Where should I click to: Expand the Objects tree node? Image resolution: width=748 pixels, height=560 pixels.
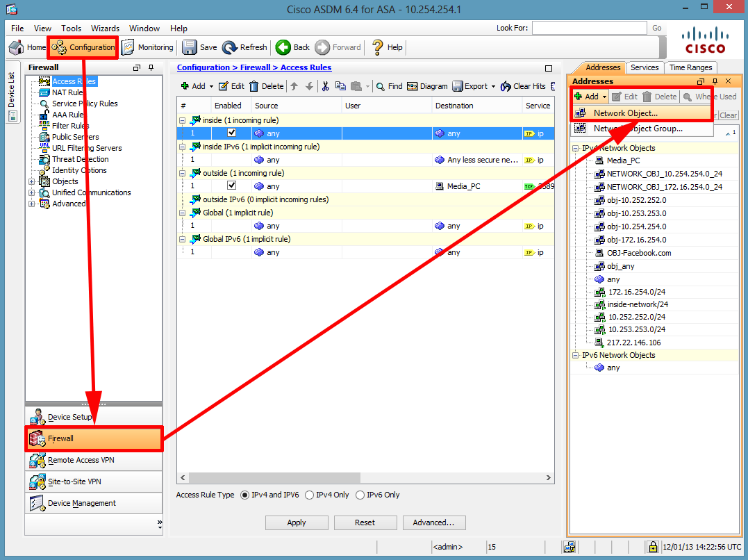pos(31,181)
